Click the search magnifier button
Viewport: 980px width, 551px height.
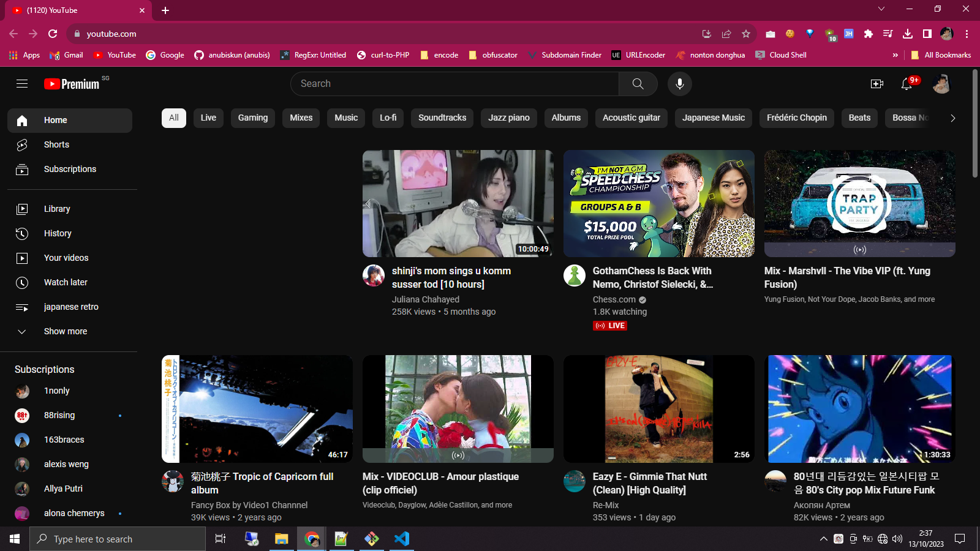[x=638, y=84]
